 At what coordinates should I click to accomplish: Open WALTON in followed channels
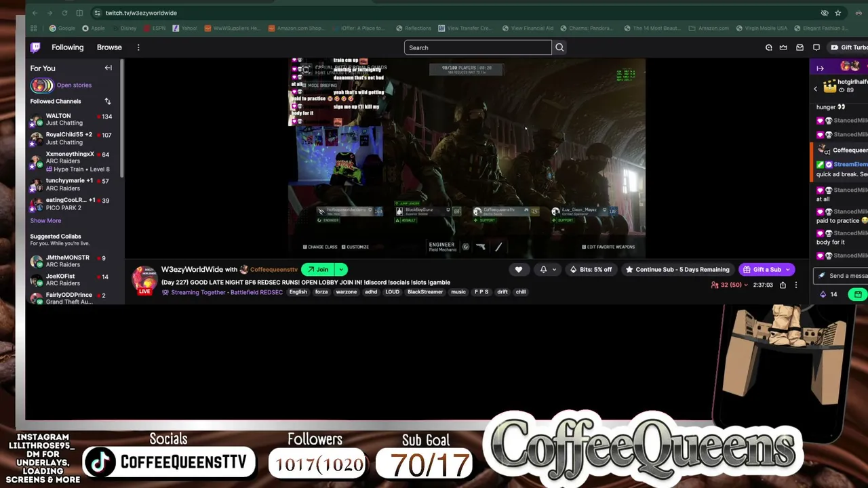coord(71,119)
